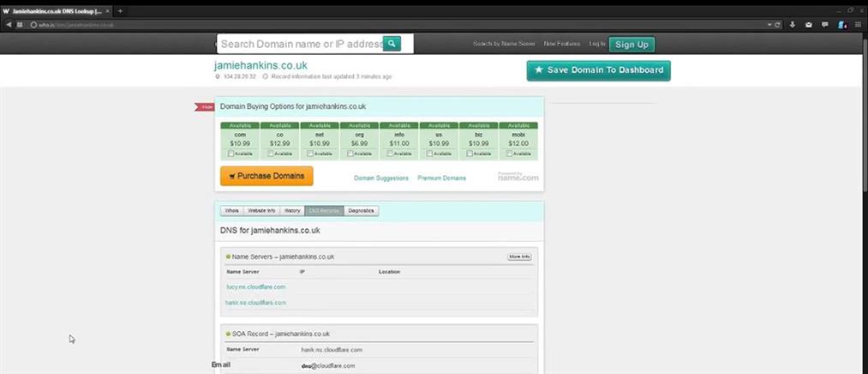The height and width of the screenshot is (374, 868).
Task: Click the chat bubble toolbar icon
Action: 824,25
